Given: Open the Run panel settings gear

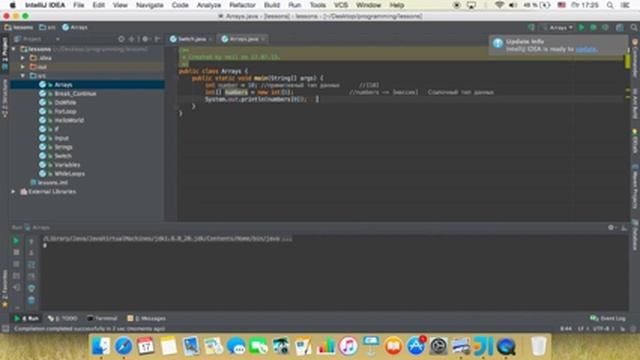Looking at the screenshot, I should 611,228.
